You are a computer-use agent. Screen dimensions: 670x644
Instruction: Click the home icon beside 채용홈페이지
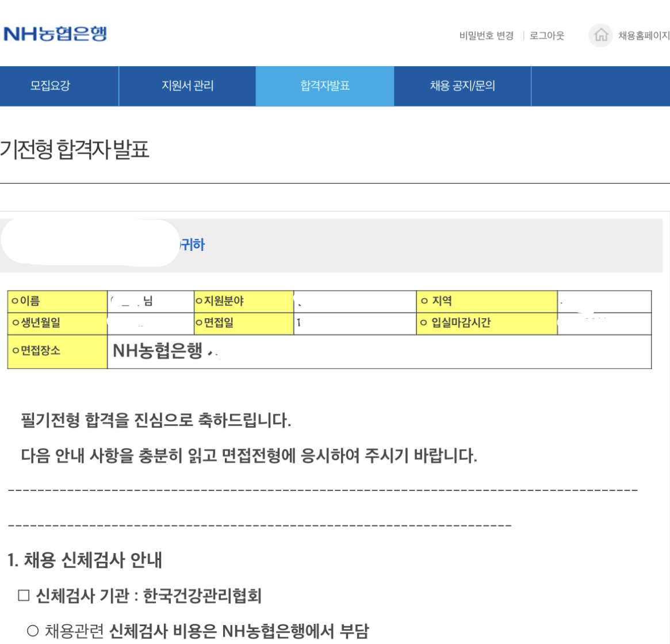point(600,36)
